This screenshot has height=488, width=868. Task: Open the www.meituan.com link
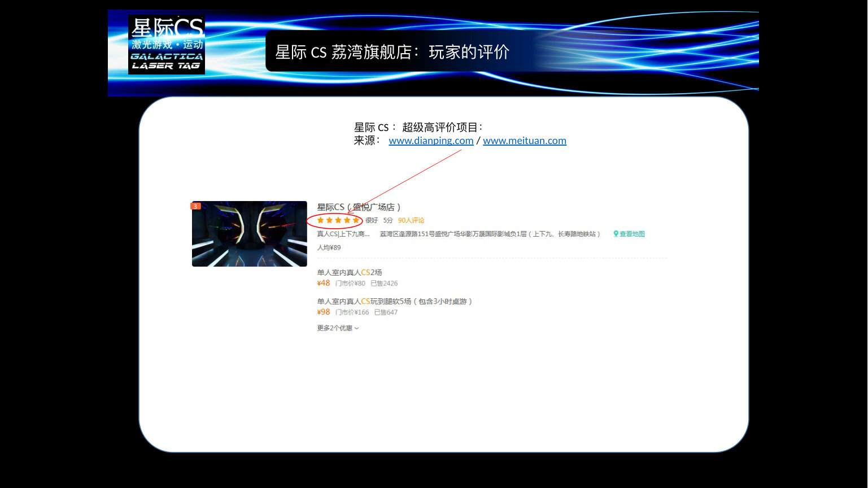[x=525, y=141]
